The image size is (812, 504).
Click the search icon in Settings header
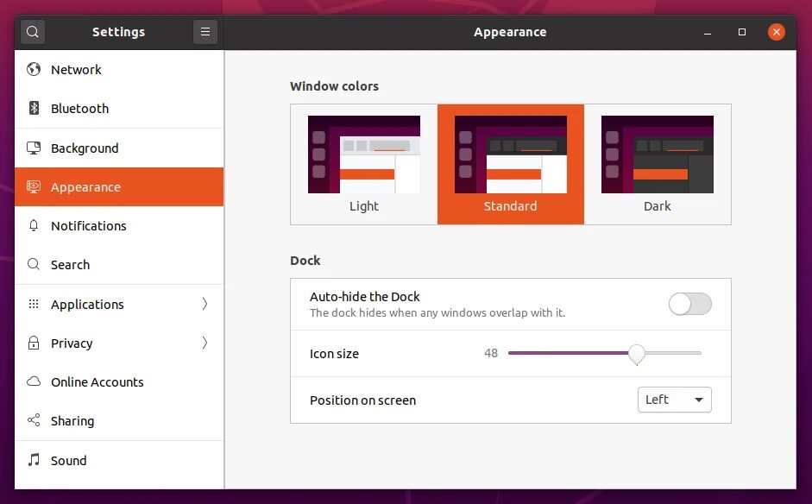(x=33, y=32)
